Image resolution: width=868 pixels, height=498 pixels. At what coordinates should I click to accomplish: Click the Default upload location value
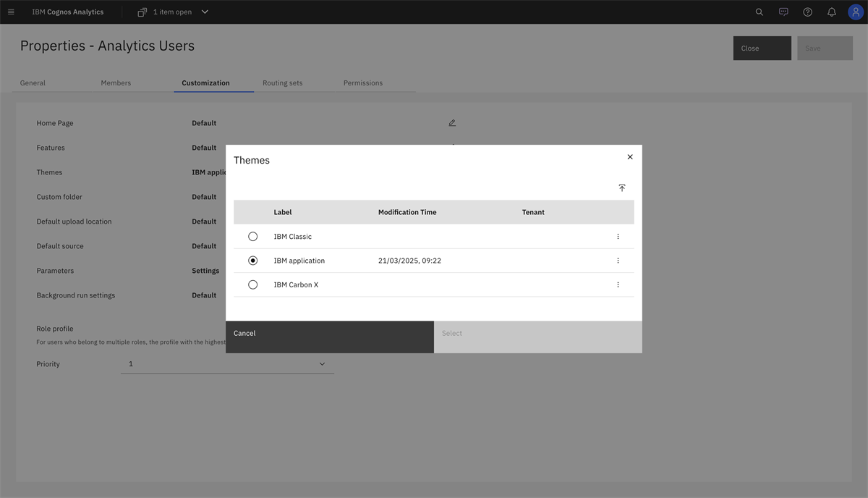tap(204, 221)
